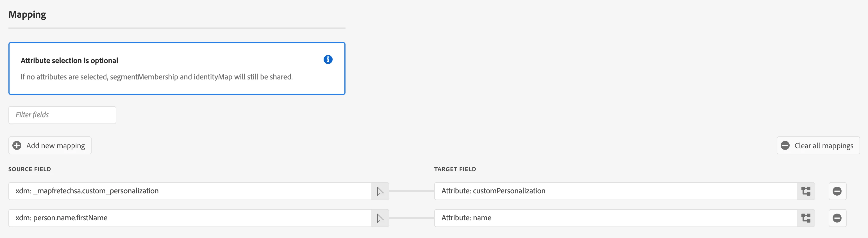Click the source selector arrow for custom_personalization
This screenshot has height=238, width=868.
tap(380, 191)
